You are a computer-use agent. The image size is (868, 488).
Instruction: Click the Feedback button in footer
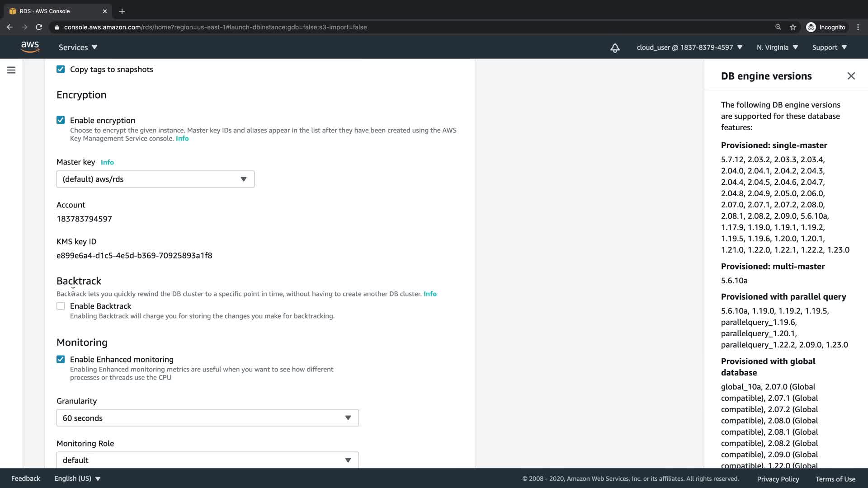point(25,479)
